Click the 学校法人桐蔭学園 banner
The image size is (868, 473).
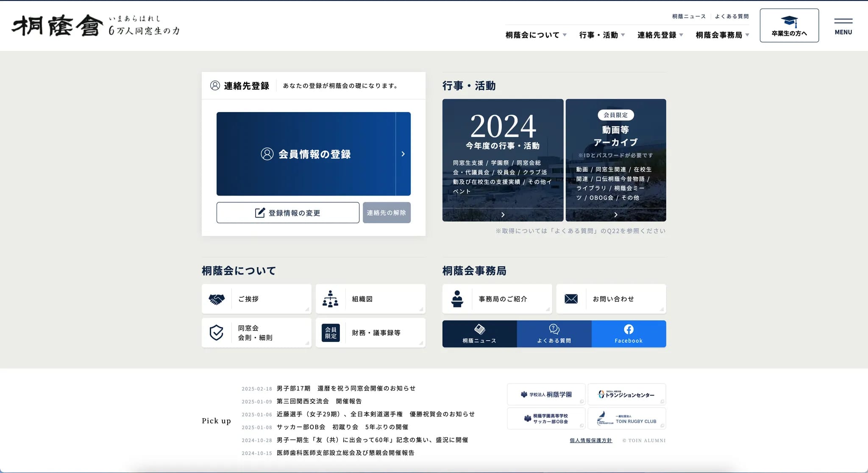click(x=546, y=395)
